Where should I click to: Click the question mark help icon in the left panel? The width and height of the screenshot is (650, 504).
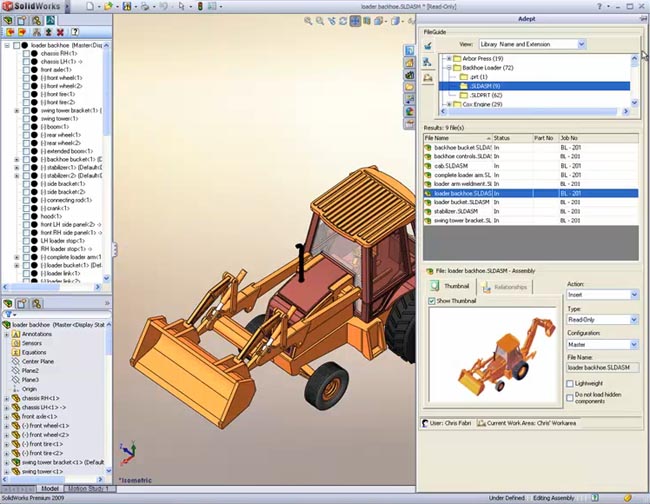click(75, 32)
